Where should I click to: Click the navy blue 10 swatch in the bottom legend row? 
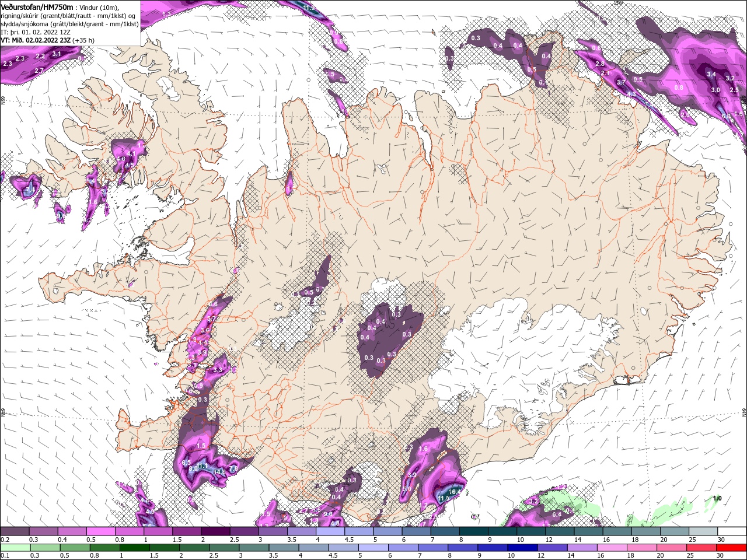[x=522, y=548]
